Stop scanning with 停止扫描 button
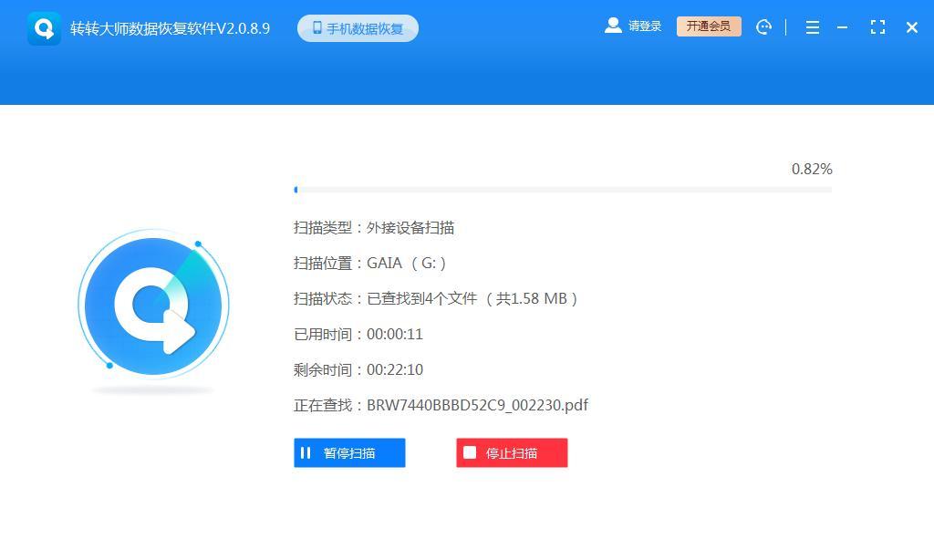Screen dimensions: 934x560 512,452
